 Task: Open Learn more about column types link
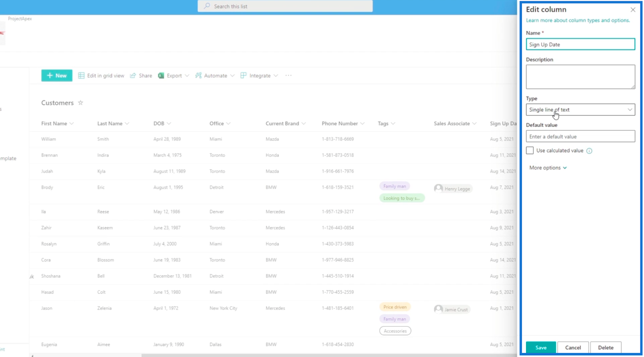click(x=578, y=20)
